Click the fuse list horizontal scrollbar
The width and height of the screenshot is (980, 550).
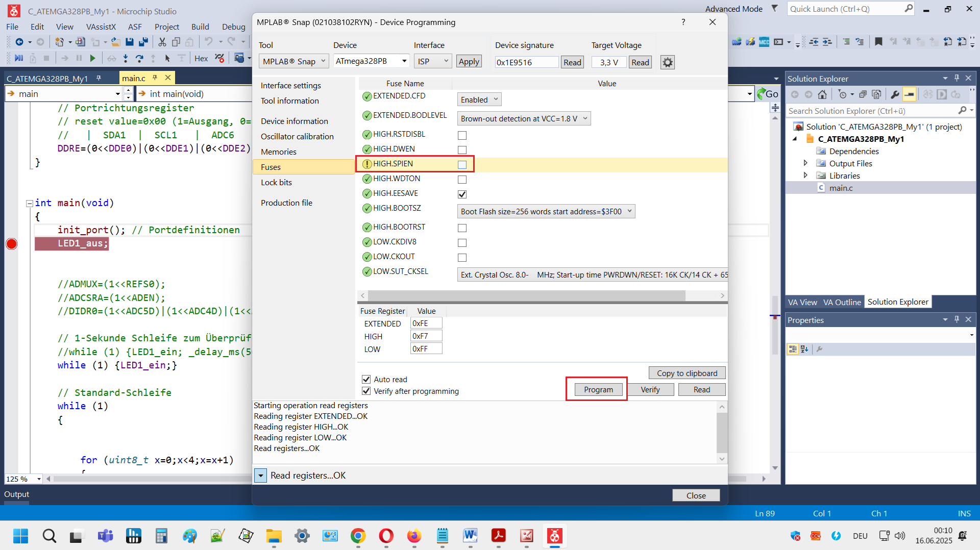point(526,295)
